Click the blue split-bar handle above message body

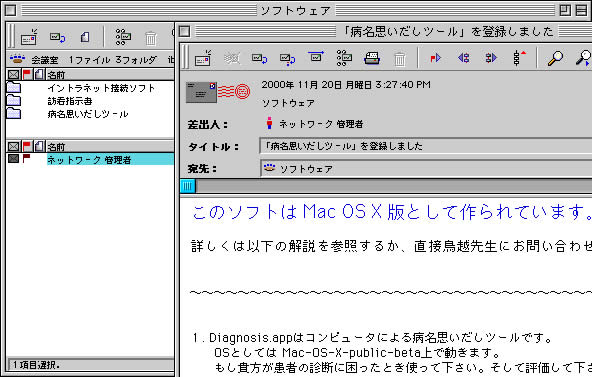click(x=188, y=186)
